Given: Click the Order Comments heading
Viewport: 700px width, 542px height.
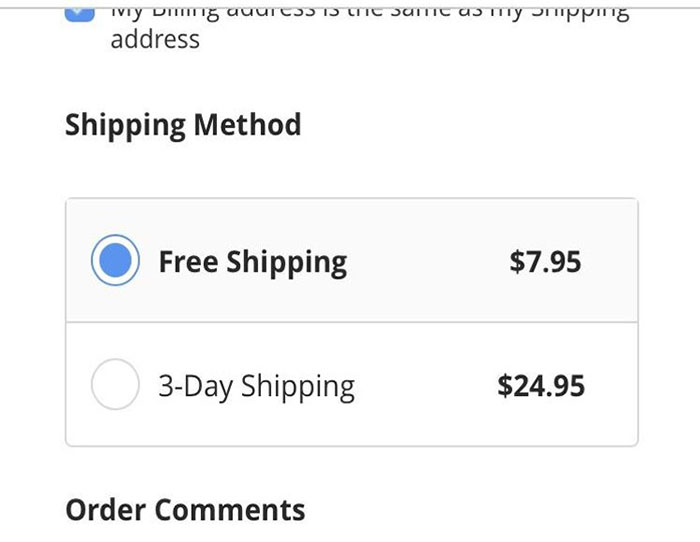Looking at the screenshot, I should pyautogui.click(x=185, y=509).
